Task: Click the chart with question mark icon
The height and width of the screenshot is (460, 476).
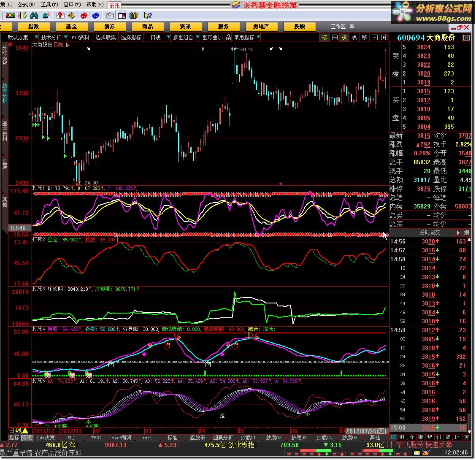Action: (60, 15)
